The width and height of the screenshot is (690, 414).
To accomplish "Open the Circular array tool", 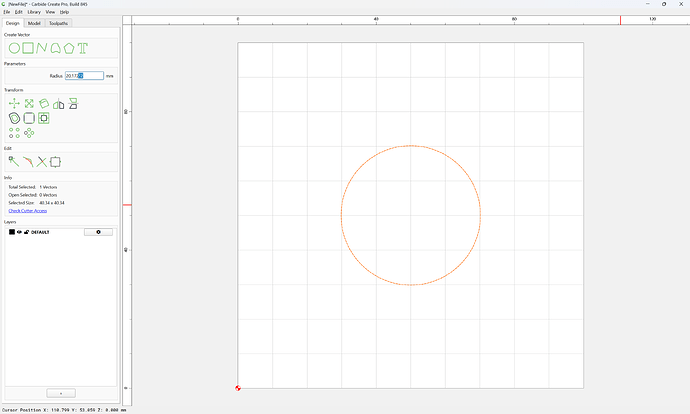I will (x=29, y=133).
